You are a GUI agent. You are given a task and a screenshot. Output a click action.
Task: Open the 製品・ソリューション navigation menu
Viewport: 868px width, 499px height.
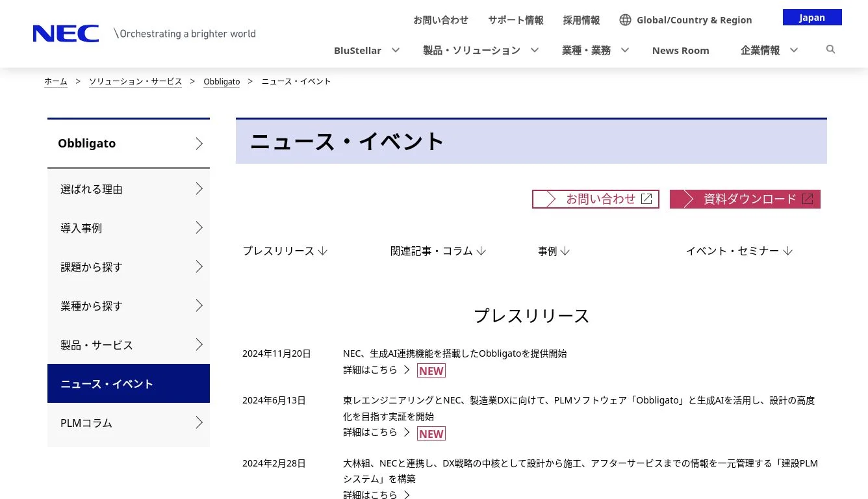click(472, 50)
